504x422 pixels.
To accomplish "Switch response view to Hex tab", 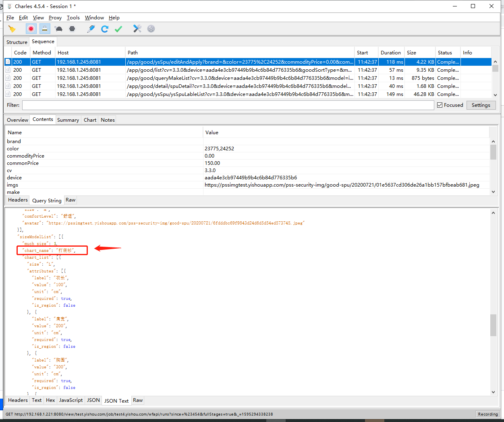I will (50, 400).
